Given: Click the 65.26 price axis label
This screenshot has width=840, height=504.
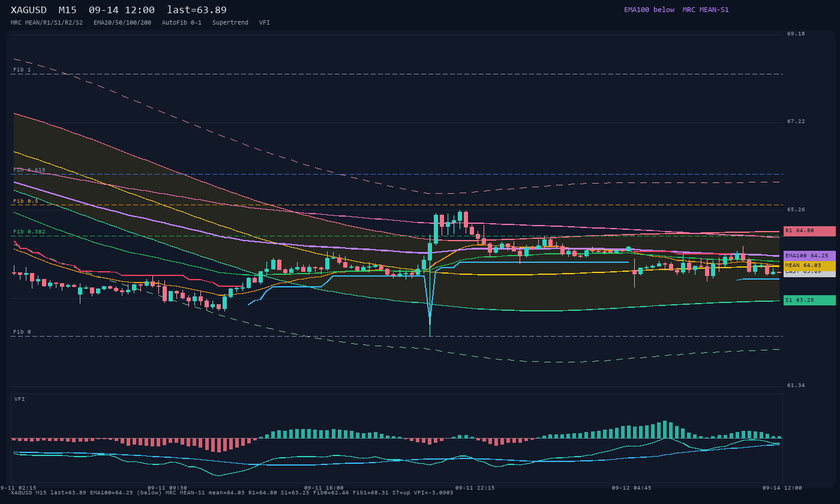Looking at the screenshot, I should [x=796, y=210].
